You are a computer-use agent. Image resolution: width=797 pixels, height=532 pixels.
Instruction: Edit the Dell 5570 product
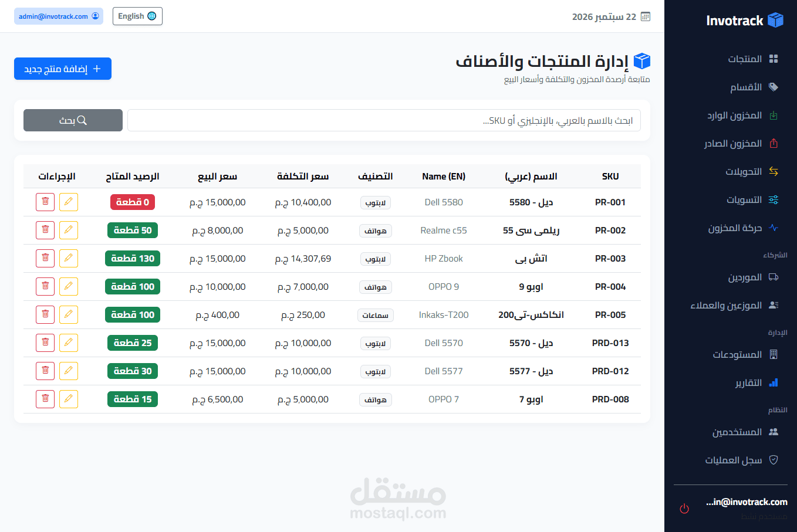coord(69,343)
